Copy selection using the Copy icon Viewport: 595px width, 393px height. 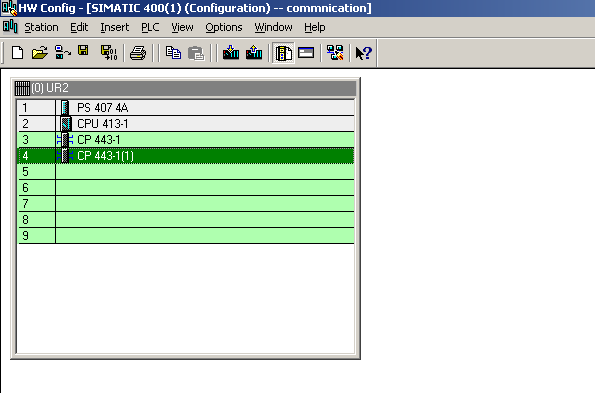tap(173, 53)
